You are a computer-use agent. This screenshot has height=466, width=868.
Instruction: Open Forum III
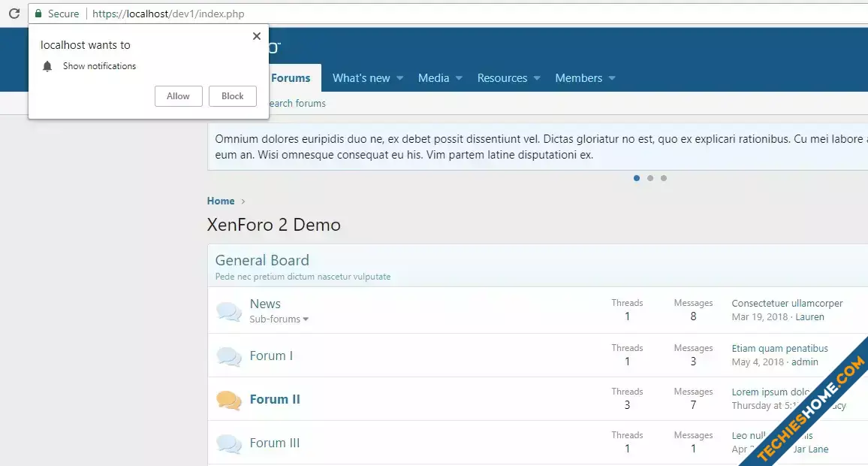click(x=275, y=443)
